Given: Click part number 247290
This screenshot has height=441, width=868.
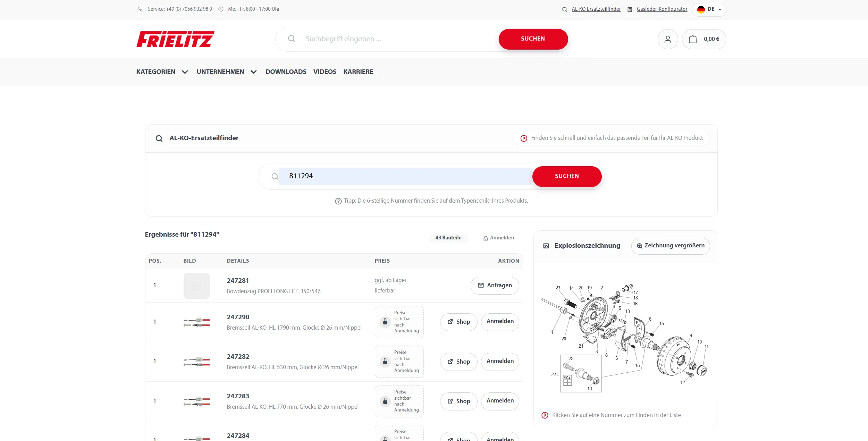Looking at the screenshot, I should click(x=238, y=317).
